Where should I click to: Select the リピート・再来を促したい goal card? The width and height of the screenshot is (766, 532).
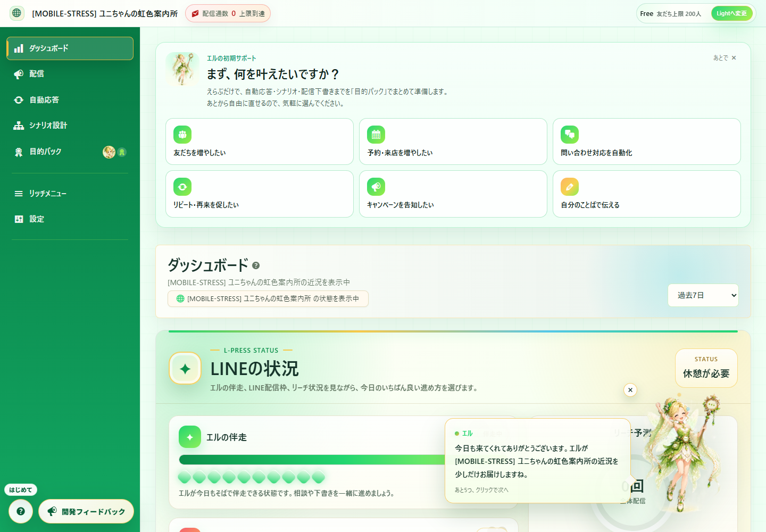point(260,194)
